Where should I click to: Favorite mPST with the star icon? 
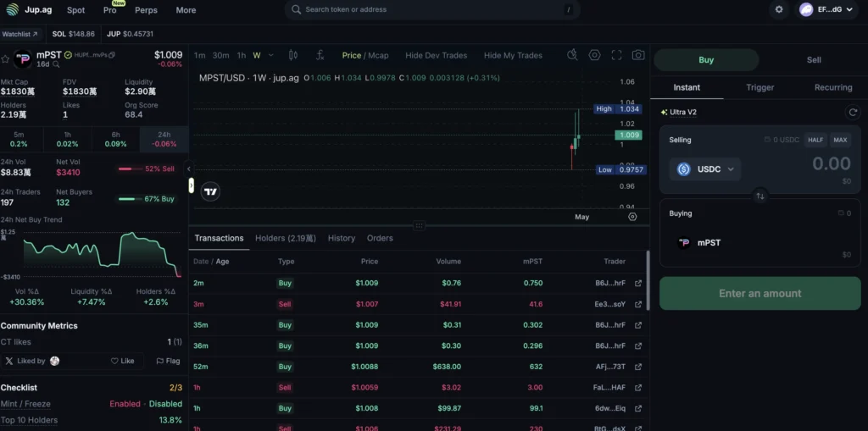(6, 58)
